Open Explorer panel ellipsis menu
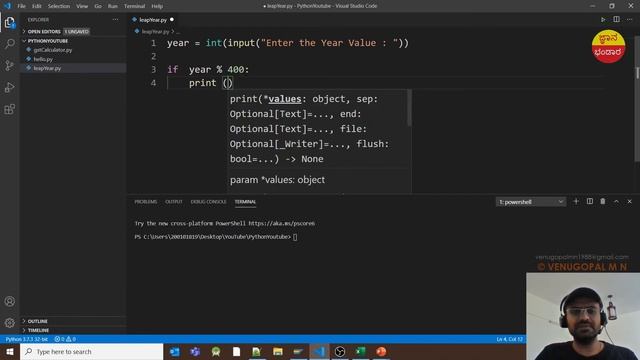 [116, 20]
